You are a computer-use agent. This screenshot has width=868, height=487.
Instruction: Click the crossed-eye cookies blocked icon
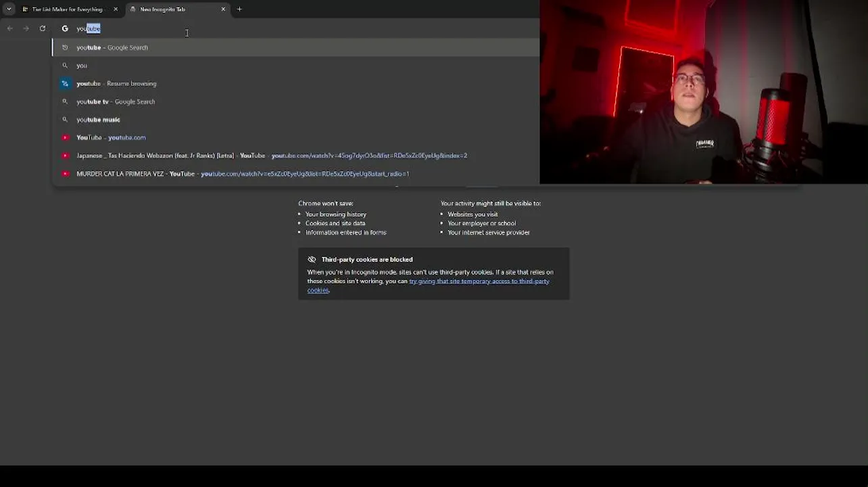coord(312,260)
